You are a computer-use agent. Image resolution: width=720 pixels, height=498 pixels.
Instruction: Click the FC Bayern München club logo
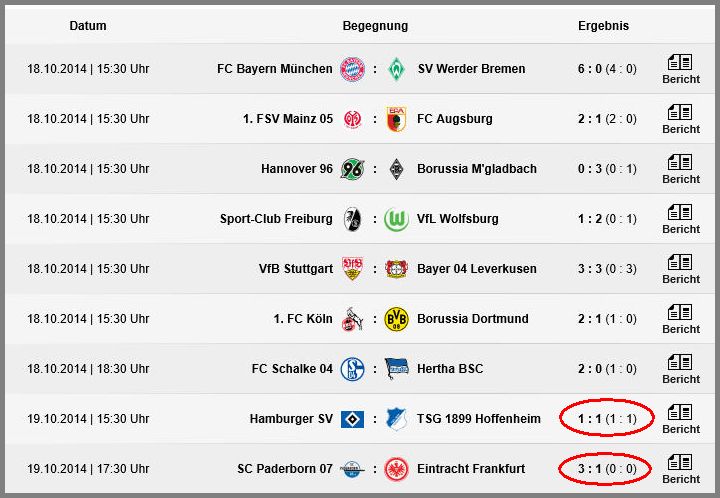pyautogui.click(x=352, y=69)
